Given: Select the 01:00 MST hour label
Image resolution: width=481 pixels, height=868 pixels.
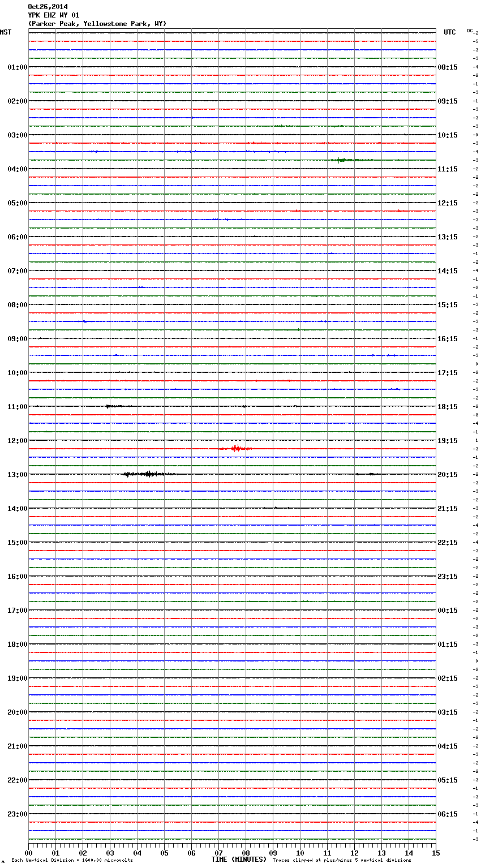Looking at the screenshot, I should tap(18, 67).
